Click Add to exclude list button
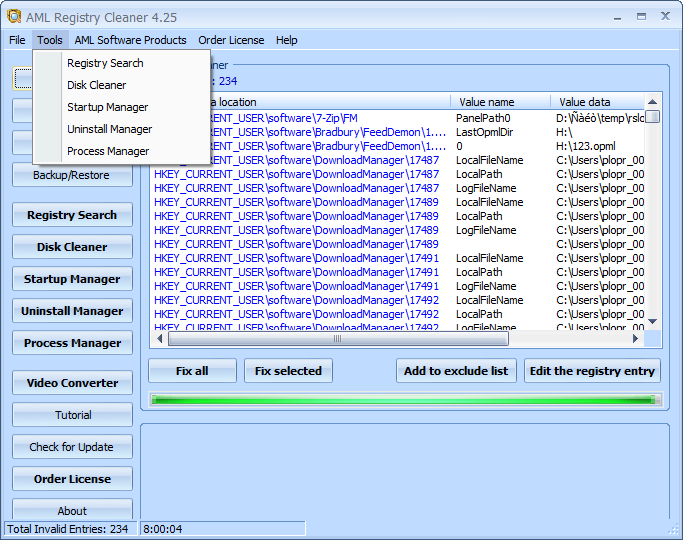 click(x=456, y=371)
